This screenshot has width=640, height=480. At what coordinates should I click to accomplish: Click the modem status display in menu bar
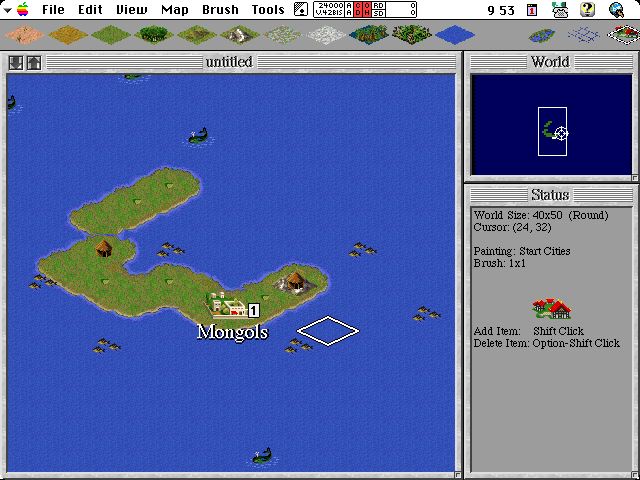coord(365,9)
